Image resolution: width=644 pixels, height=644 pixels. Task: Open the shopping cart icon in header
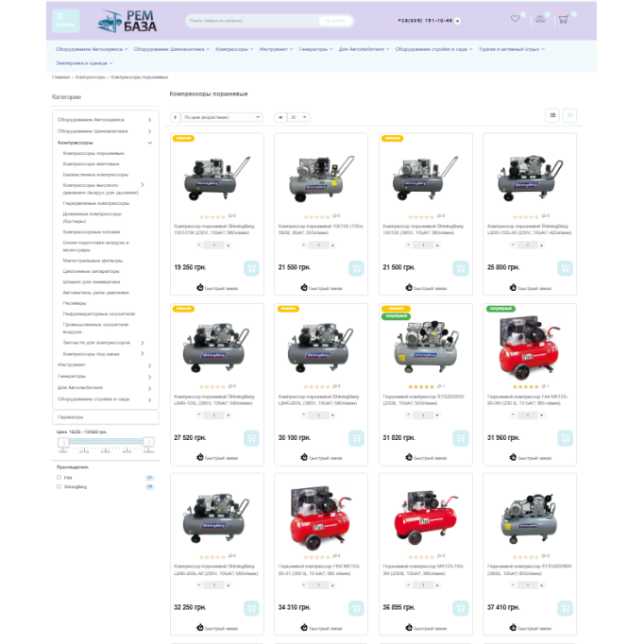click(x=564, y=18)
